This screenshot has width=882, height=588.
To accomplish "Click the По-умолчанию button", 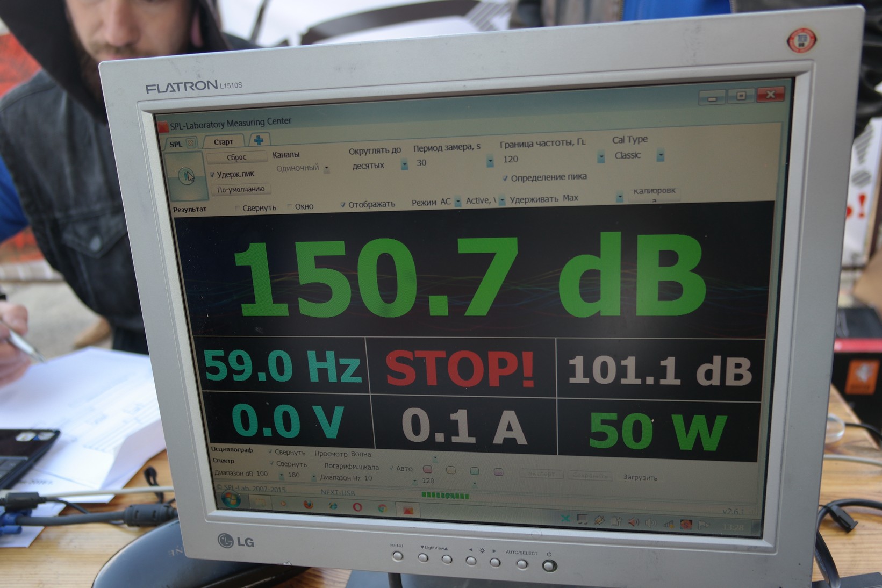I will [x=241, y=190].
